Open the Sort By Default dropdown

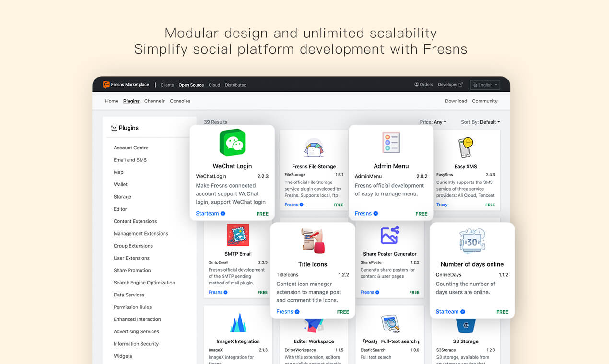pos(480,122)
